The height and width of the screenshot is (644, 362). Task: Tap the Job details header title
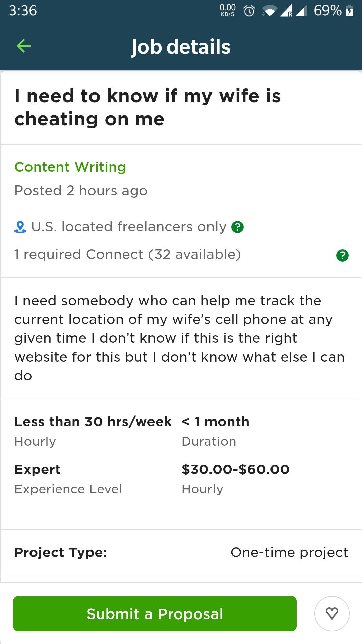tap(181, 47)
